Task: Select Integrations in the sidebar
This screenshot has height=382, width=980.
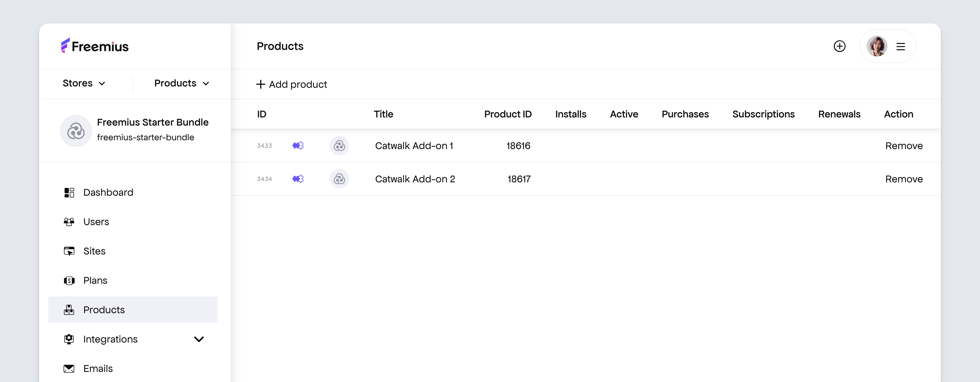Action: 133,339
